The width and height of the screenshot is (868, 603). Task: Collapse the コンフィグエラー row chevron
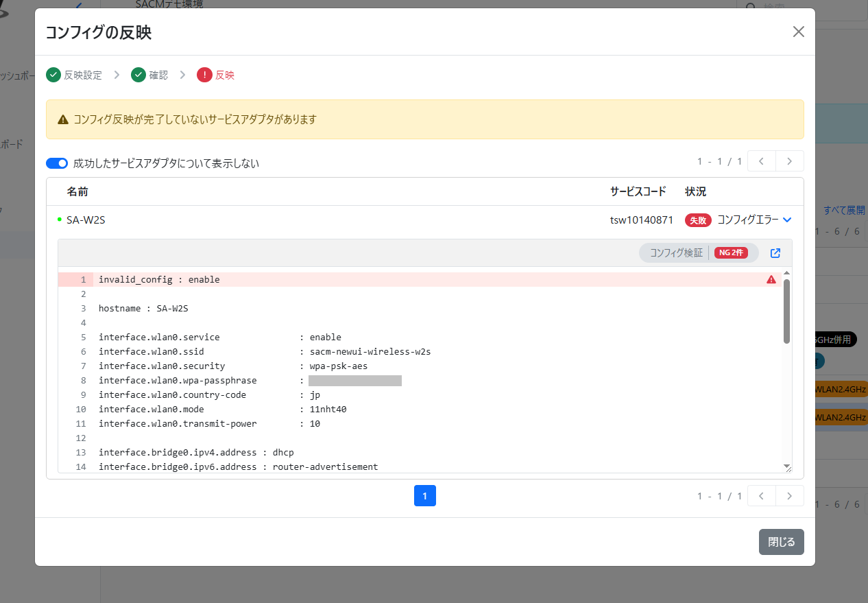[x=787, y=220]
